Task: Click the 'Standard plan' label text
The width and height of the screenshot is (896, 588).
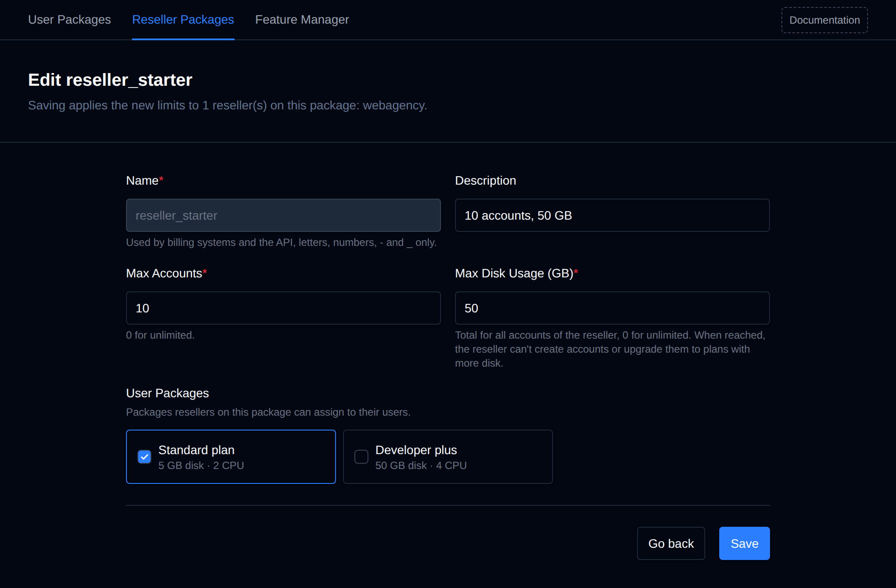Action: 196,450
